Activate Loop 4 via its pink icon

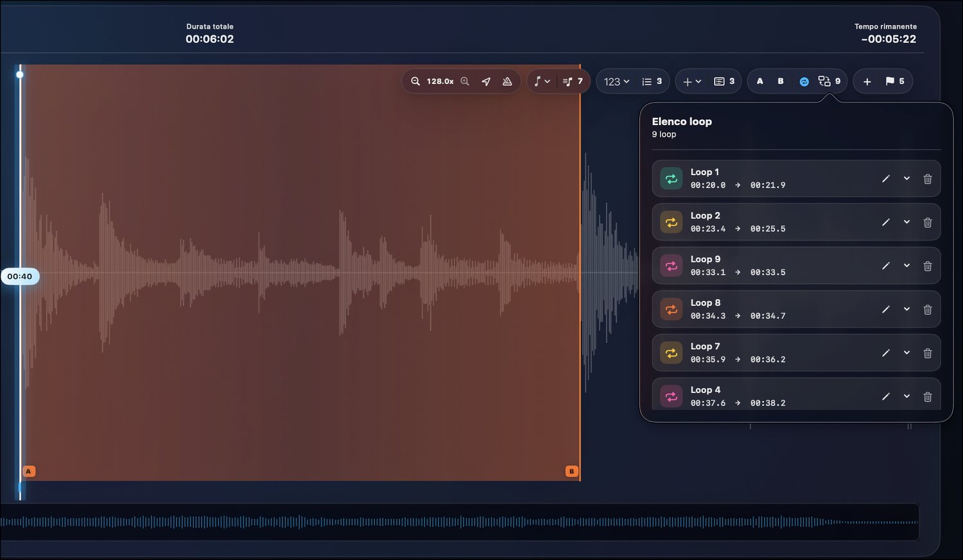tap(672, 397)
